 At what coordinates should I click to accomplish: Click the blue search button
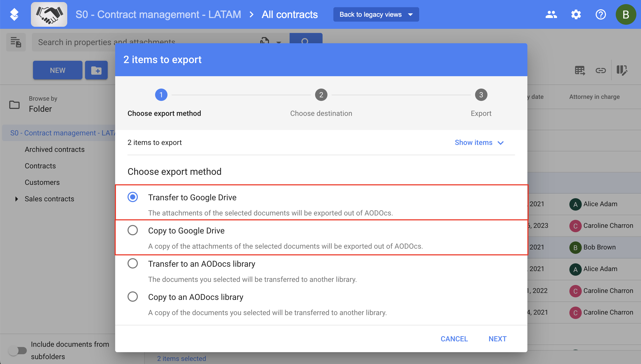point(306,39)
